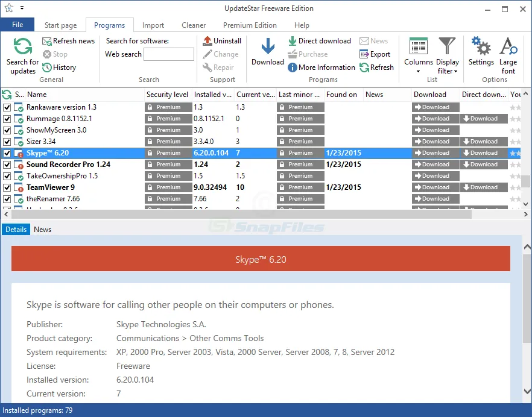Image resolution: width=532 pixels, height=417 pixels.
Task: Click Sound Recorder Pro status icon
Action: 19,165
